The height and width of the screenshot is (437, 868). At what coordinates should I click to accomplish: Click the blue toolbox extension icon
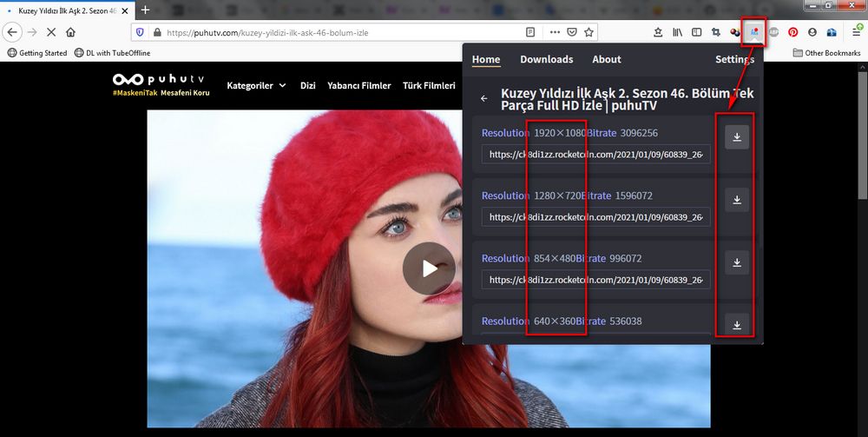point(832,32)
